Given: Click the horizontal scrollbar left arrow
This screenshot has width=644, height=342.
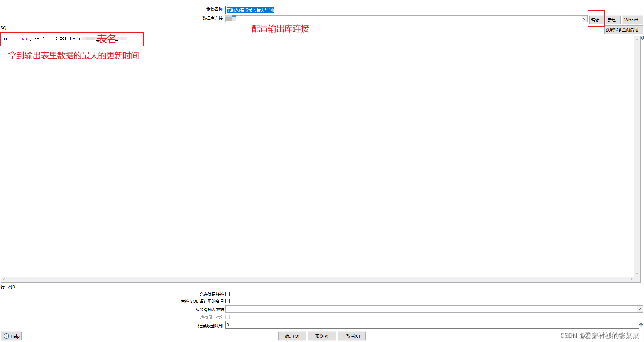Looking at the screenshot, I should point(4,279).
